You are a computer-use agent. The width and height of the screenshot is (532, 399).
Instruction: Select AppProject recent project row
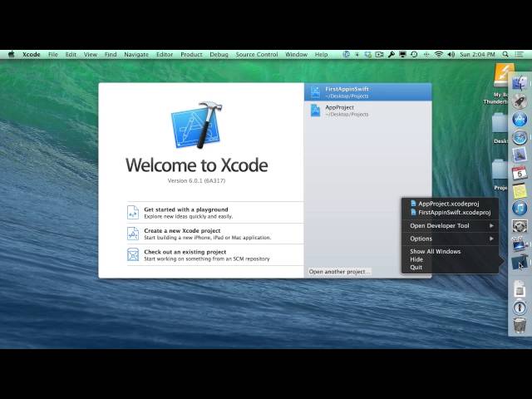click(x=367, y=111)
